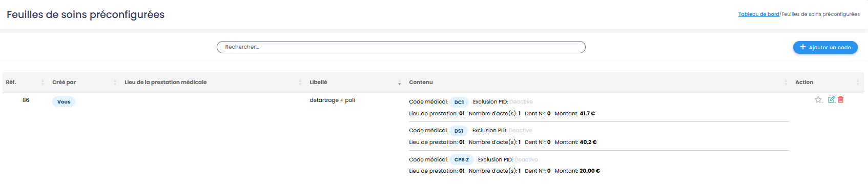
Task: Click the Libellé column header
Action: [318, 83]
